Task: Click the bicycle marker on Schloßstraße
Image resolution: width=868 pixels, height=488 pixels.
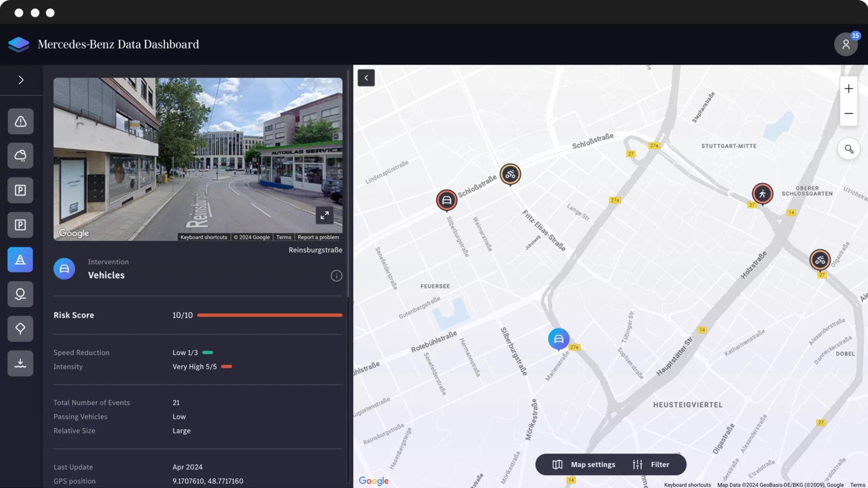Action: pos(510,174)
